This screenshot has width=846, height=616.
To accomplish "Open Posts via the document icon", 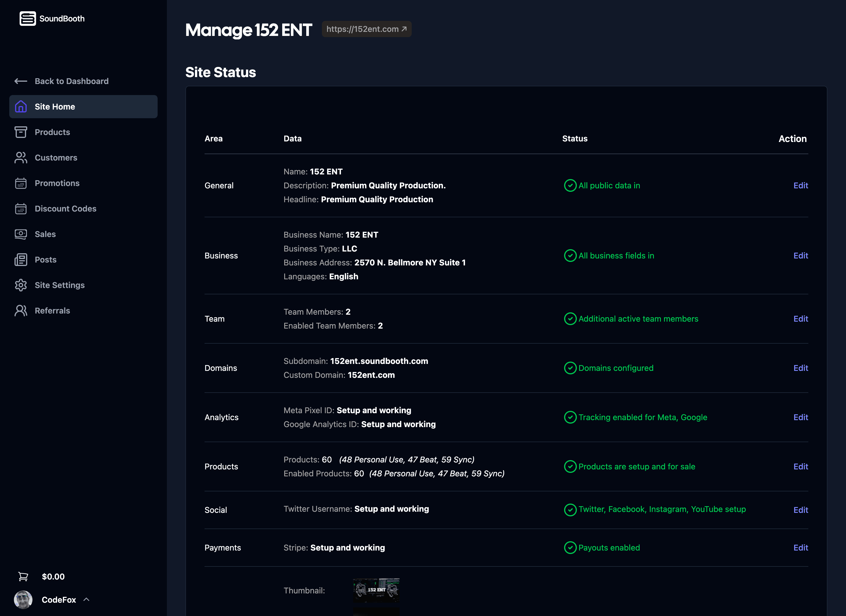I will tap(21, 259).
